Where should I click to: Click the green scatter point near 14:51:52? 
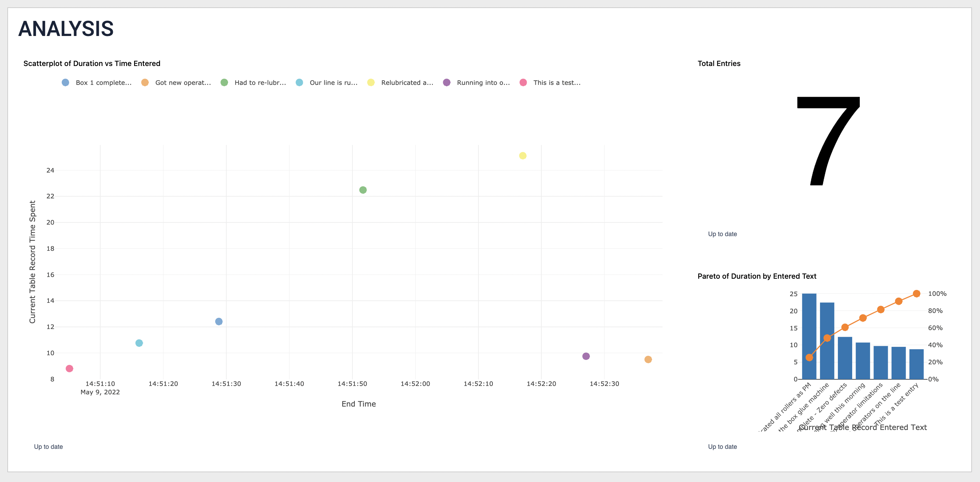[363, 190]
